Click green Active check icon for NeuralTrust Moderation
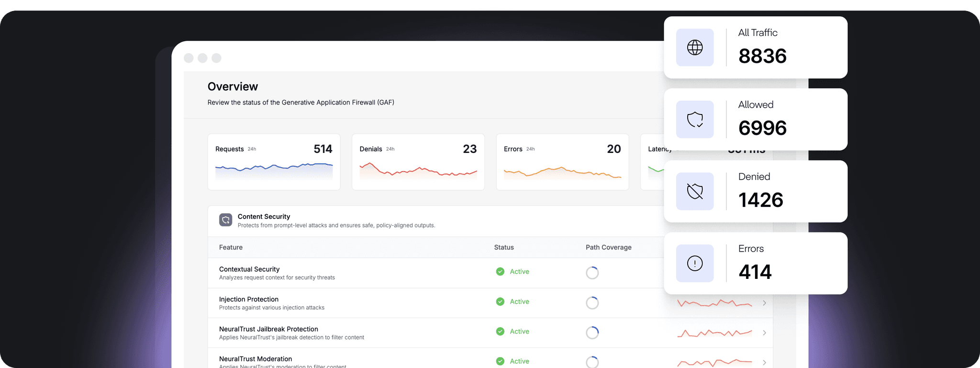 coord(500,361)
